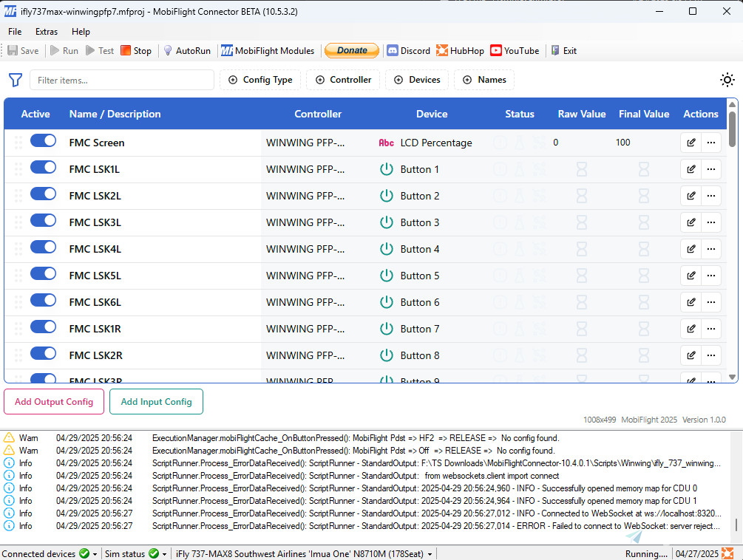Click the Filter items search field
This screenshot has height=560, width=743.
(122, 80)
